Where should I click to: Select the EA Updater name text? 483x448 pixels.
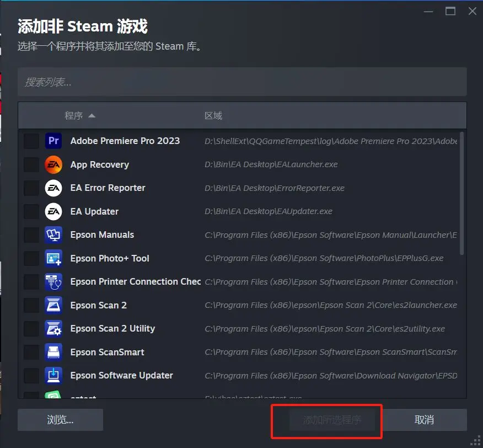[94, 211]
